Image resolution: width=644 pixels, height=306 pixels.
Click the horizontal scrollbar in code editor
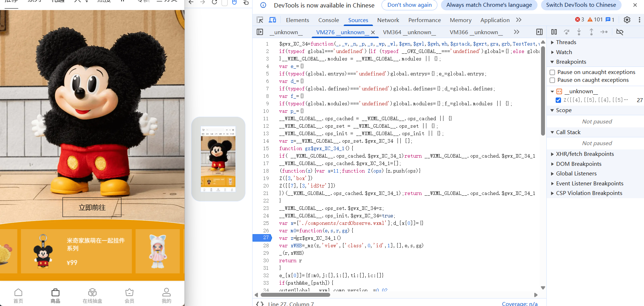[x=296, y=295]
